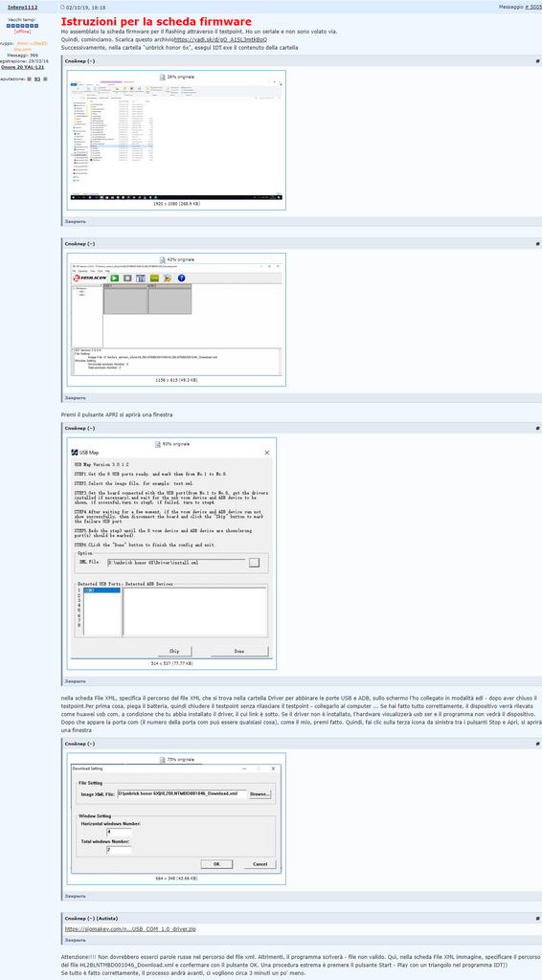This screenshot has height=980, width=542.
Task: Click Cancel in Download Setting dialog
Action: tap(260, 864)
